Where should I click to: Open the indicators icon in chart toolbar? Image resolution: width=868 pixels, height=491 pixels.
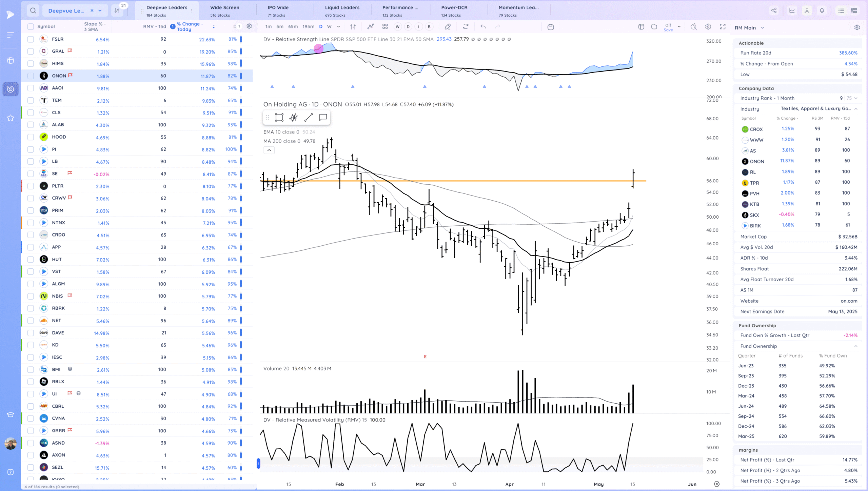coord(371,27)
